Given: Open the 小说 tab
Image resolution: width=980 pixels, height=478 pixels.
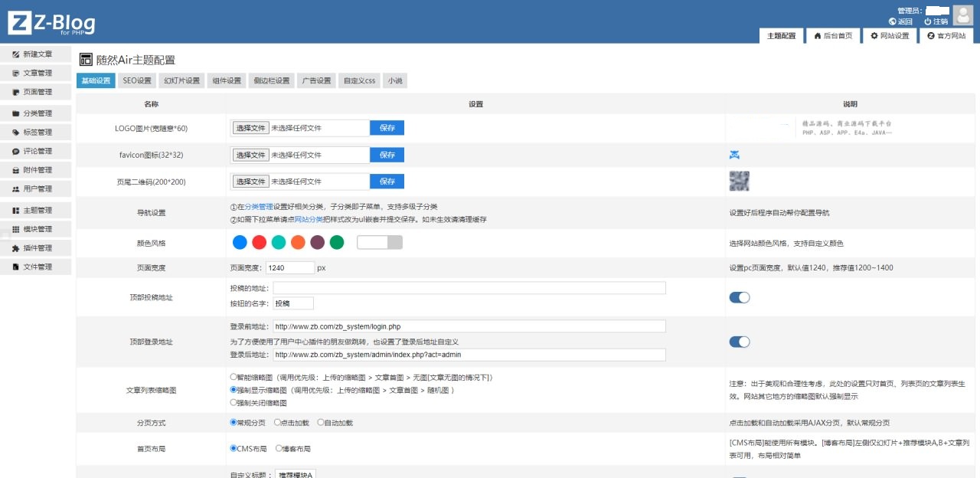Looking at the screenshot, I should tap(394, 80).
